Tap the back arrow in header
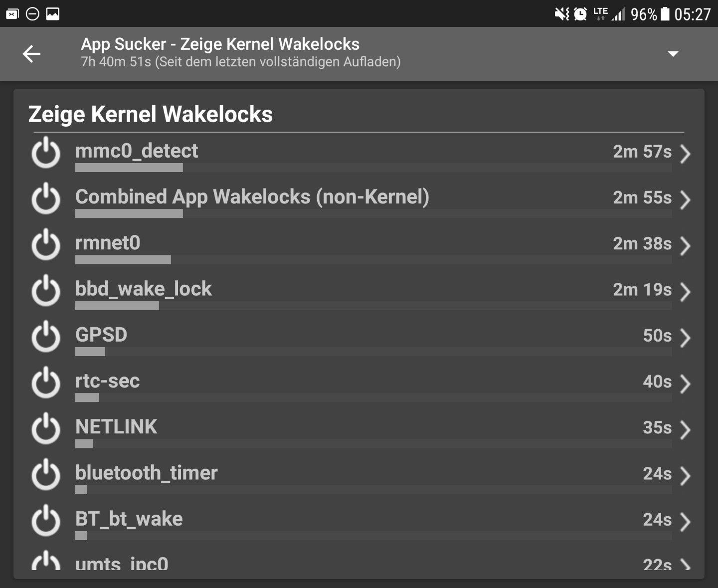The width and height of the screenshot is (718, 588). tap(31, 54)
